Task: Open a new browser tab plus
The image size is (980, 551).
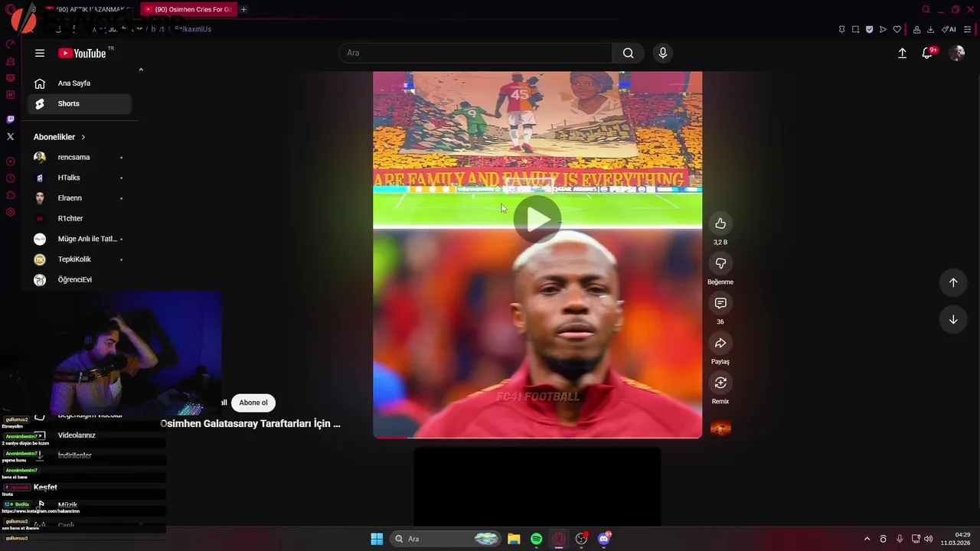Action: pos(243,9)
